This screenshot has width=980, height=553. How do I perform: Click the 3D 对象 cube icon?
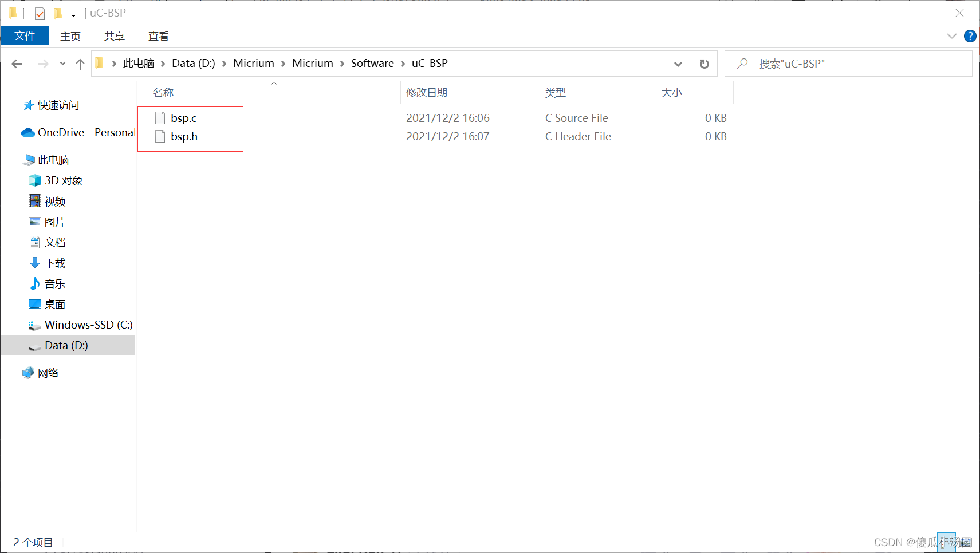[x=35, y=180]
